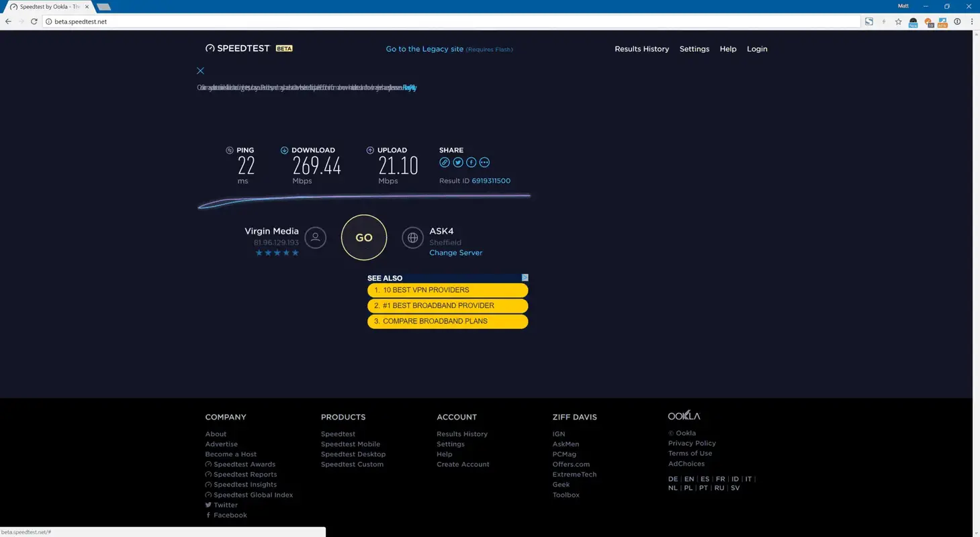The width and height of the screenshot is (980, 537).
Task: Open Facebook footer link
Action: pos(226,516)
